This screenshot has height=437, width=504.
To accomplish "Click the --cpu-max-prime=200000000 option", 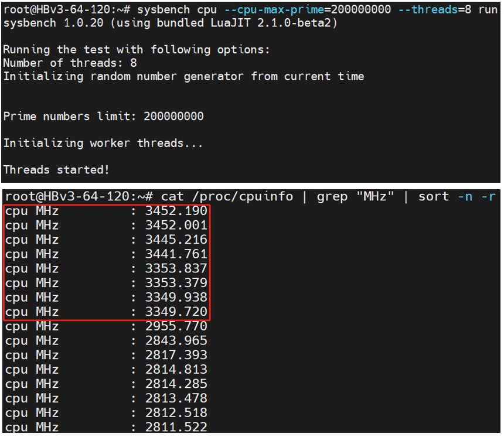I will coord(308,9).
